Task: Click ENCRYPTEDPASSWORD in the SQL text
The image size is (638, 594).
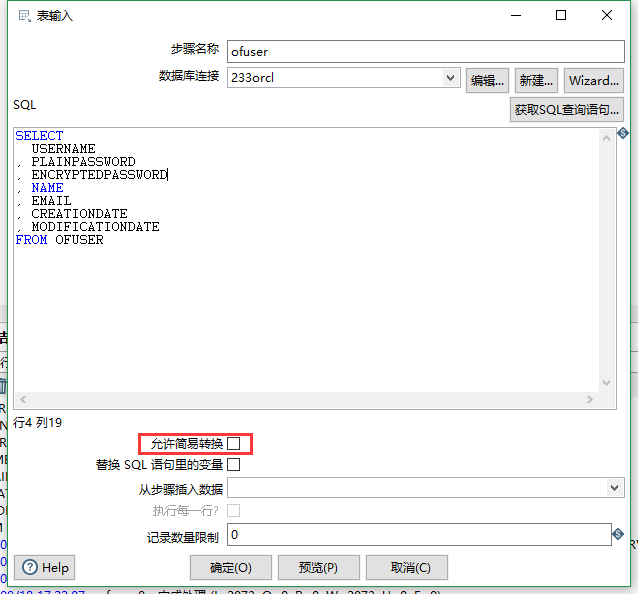Action: point(99,175)
